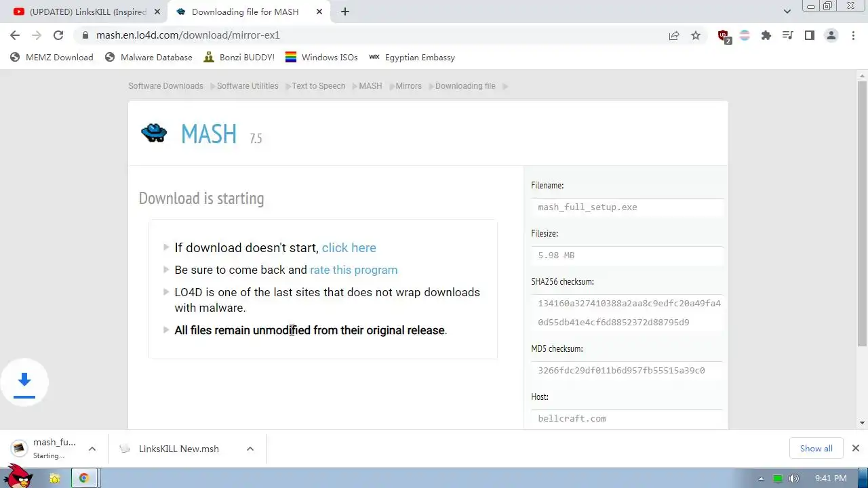Bookmark this page with the star icon
868x488 pixels.
pos(696,35)
